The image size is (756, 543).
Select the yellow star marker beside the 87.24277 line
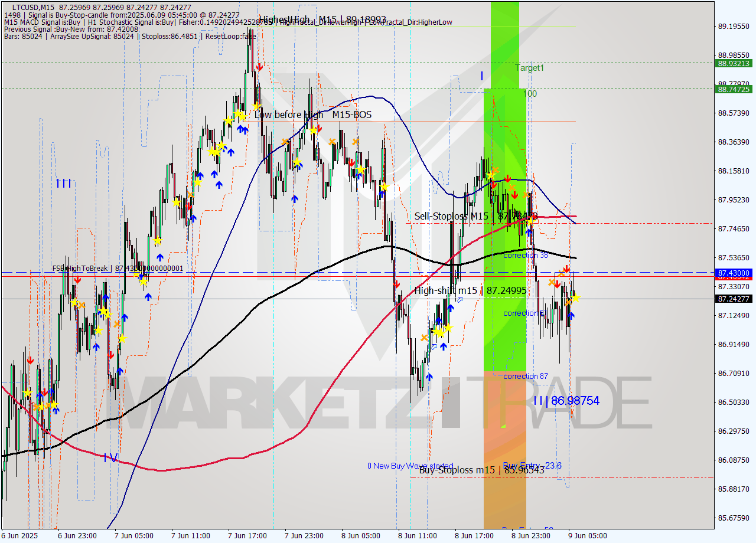pos(576,299)
